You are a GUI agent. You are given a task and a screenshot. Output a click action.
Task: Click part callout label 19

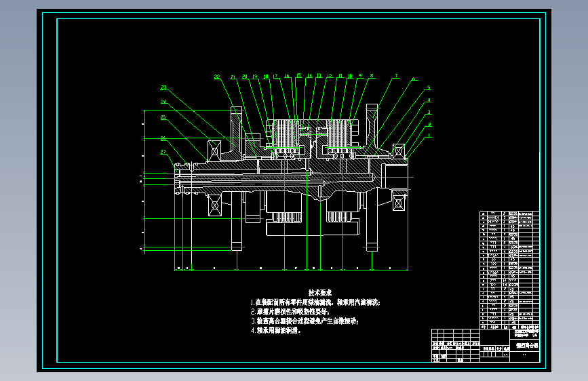point(255,77)
